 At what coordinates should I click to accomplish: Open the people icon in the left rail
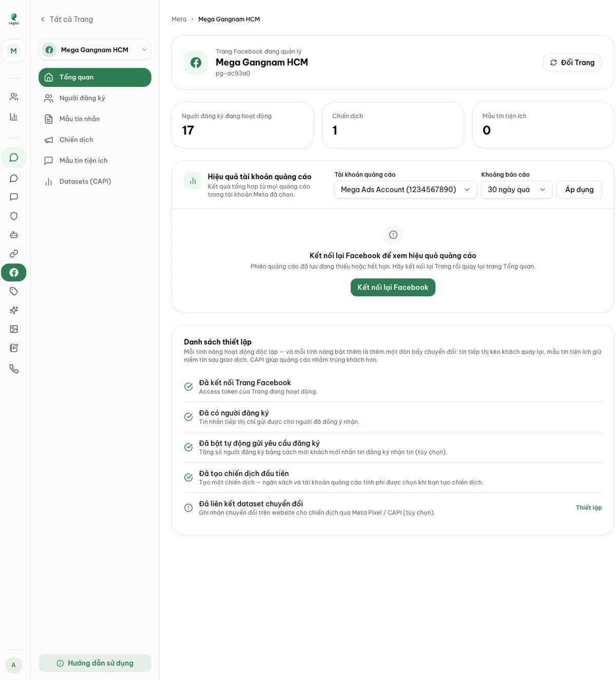click(x=14, y=97)
